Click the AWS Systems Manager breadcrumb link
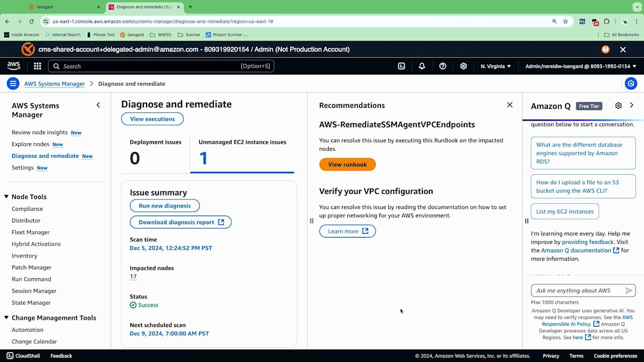The height and width of the screenshot is (362, 644). [54, 84]
